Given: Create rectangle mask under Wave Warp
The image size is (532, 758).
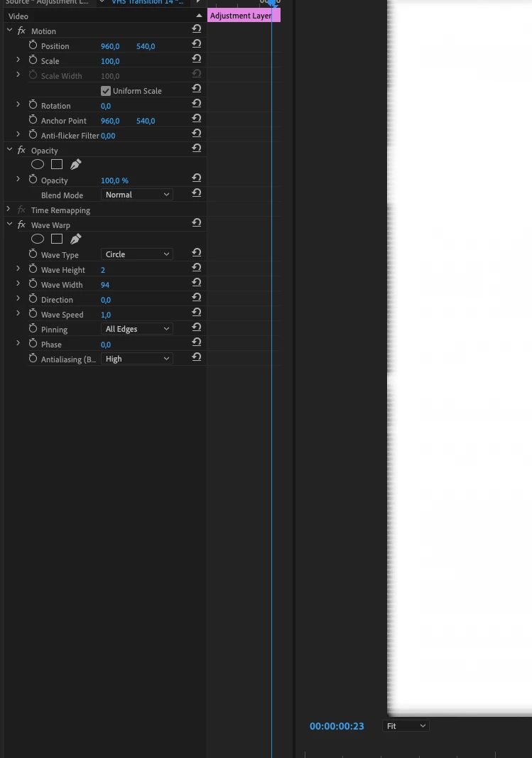Looking at the screenshot, I should coord(57,239).
